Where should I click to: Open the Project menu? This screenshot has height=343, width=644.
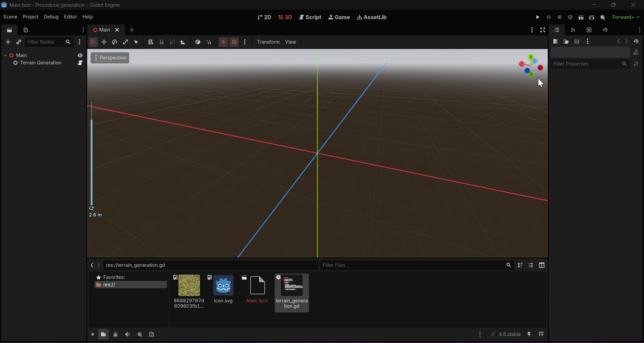point(31,17)
